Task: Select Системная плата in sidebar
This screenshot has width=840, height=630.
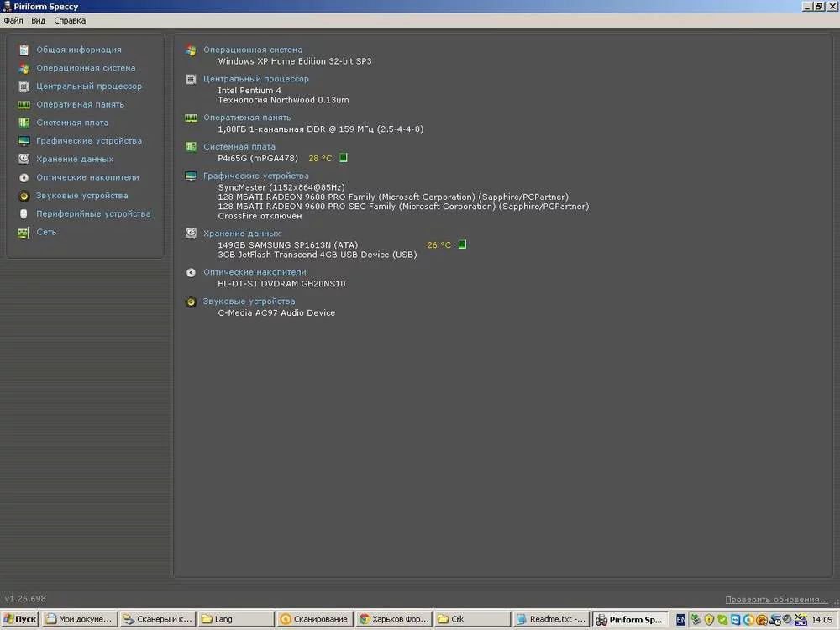Action: click(72, 123)
